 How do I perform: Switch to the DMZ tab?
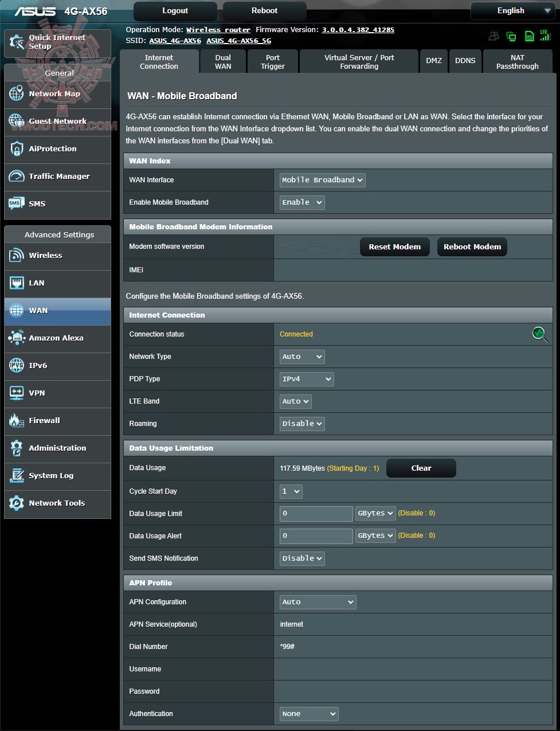pos(434,61)
